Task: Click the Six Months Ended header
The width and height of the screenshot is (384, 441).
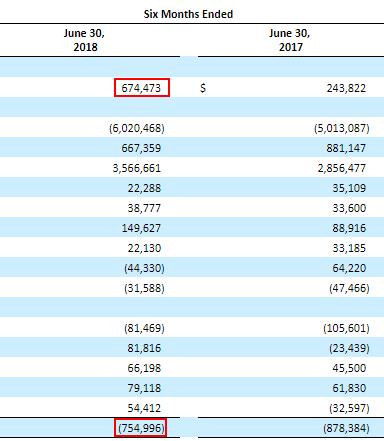Action: coord(188,14)
